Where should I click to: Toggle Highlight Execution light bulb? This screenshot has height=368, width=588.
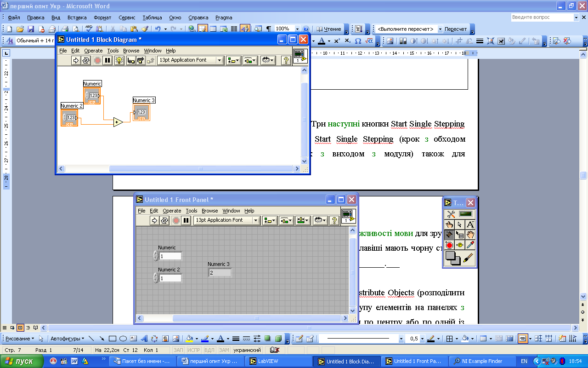click(x=119, y=60)
